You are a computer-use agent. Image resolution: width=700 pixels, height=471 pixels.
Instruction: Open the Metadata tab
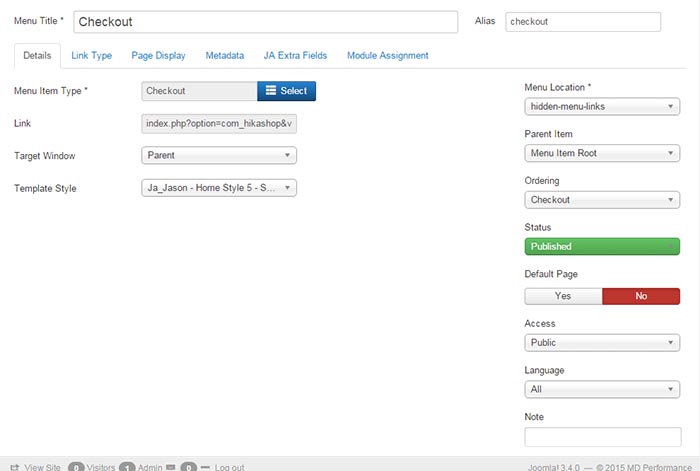pos(225,56)
